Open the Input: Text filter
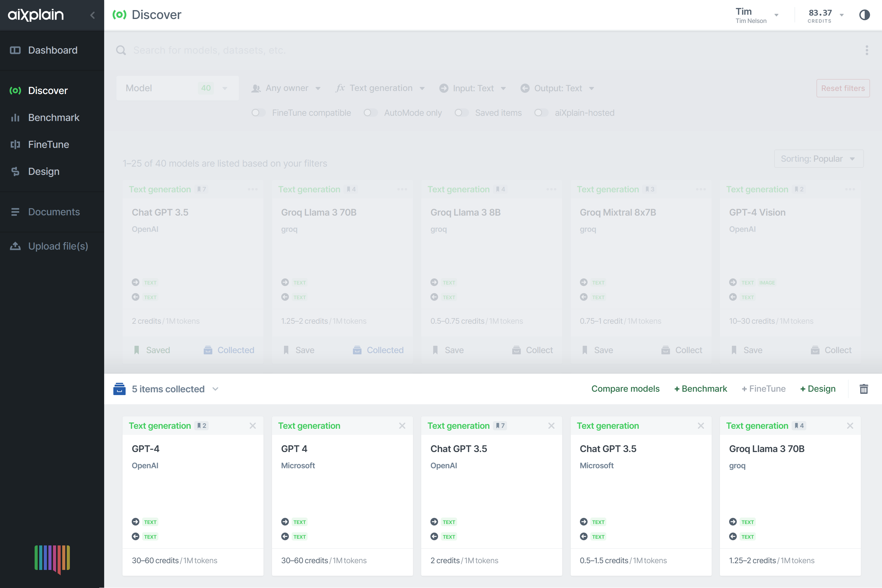882x588 pixels. [473, 88]
